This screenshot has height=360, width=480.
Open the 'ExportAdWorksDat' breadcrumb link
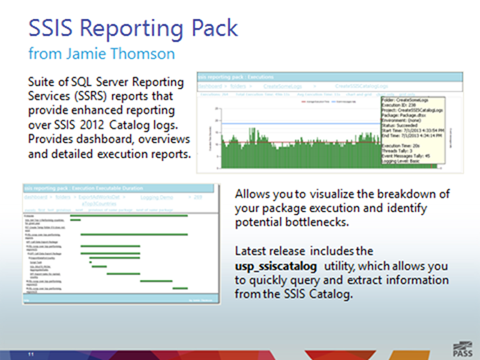[99, 197]
